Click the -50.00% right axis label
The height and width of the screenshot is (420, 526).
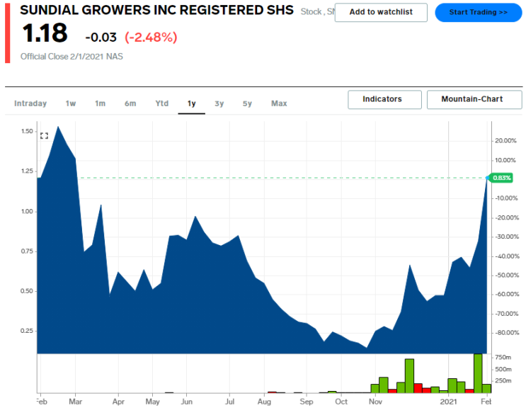coord(507,276)
